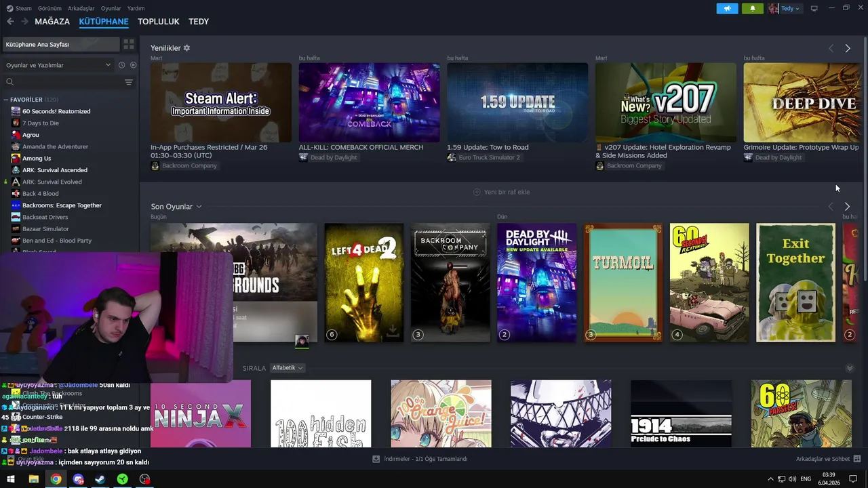
Task: Click the plus icon on Yeni bir raf ekle
Action: click(x=477, y=192)
